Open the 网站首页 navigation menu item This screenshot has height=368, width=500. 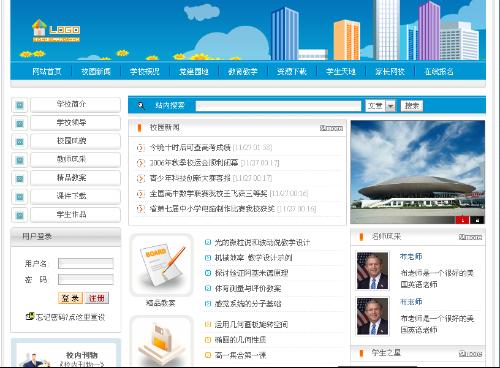coord(47,71)
